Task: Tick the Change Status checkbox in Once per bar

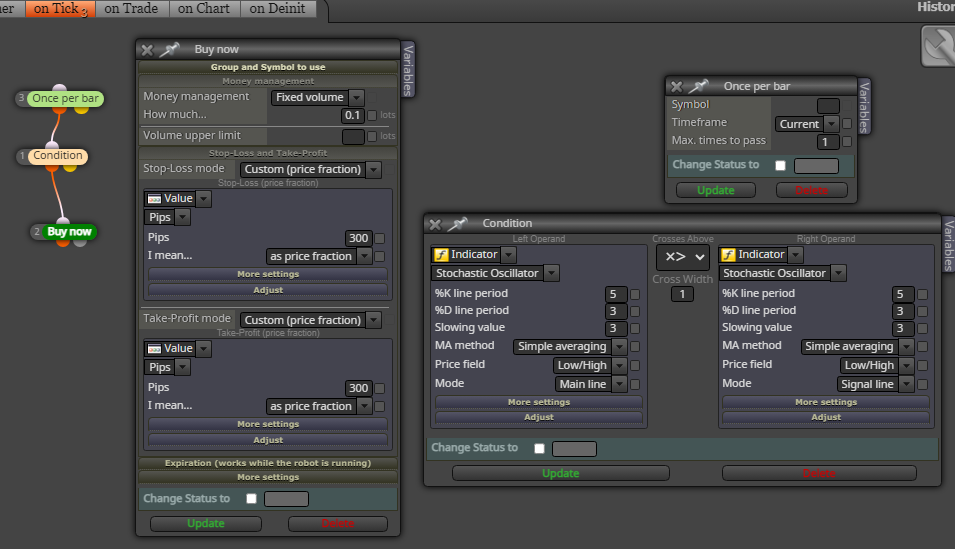Action: coord(780,165)
